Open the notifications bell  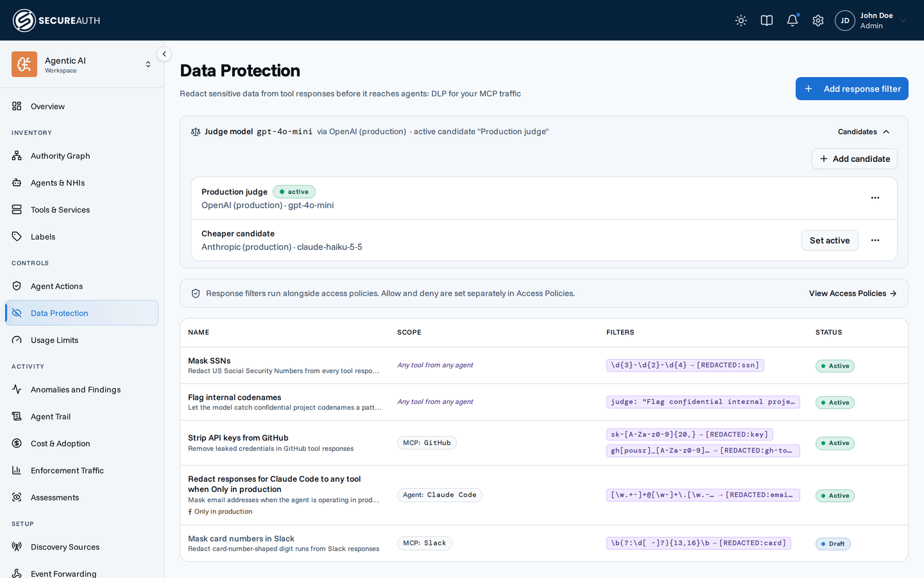click(x=792, y=21)
